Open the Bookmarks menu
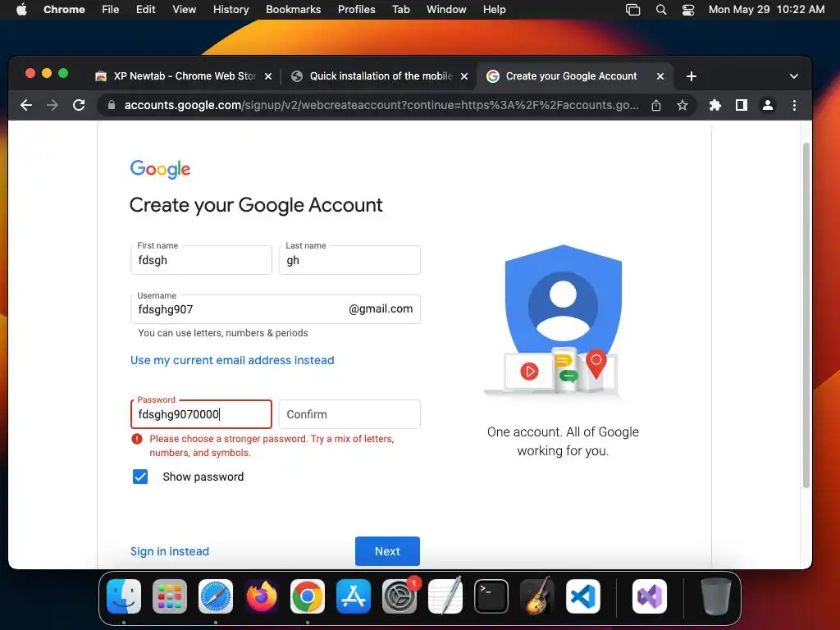The width and height of the screenshot is (840, 630). pyautogui.click(x=294, y=10)
